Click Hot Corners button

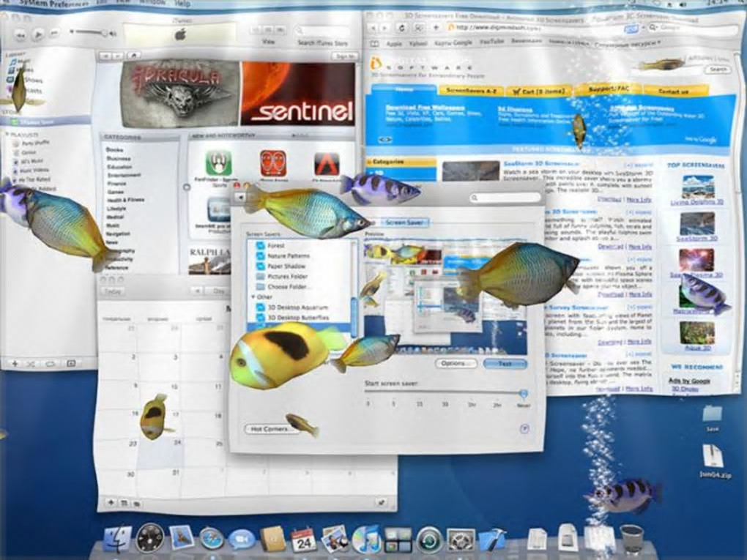coord(270,429)
